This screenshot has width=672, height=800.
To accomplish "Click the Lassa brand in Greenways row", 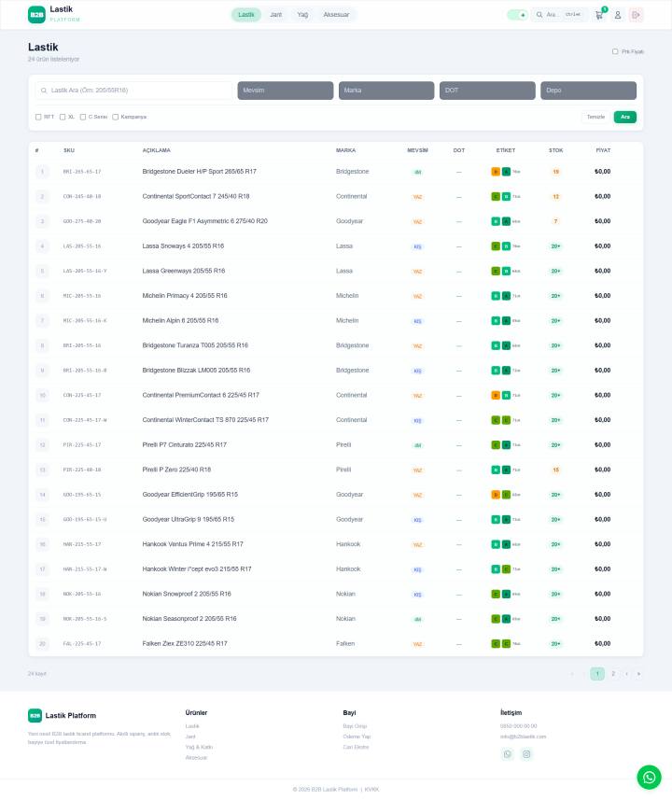I will [343, 271].
